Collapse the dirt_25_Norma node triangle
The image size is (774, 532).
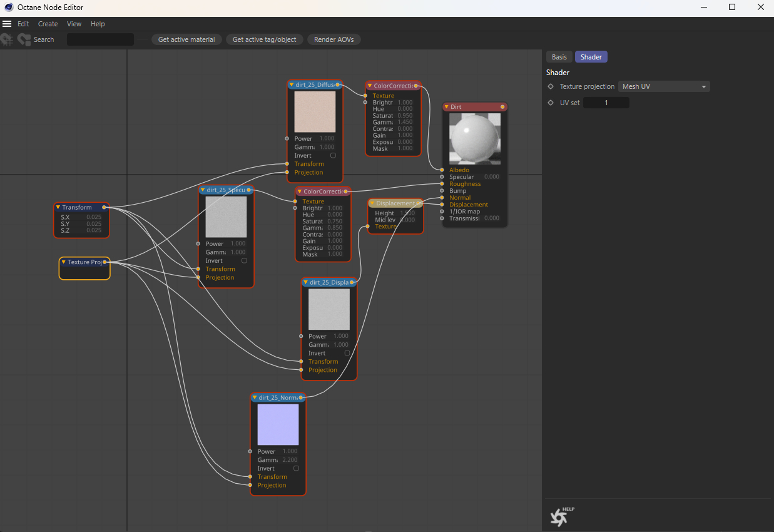(x=255, y=397)
